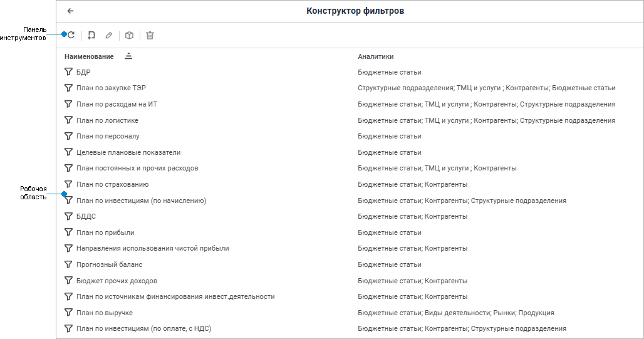Select the План по прибыли filter
The image size is (644, 339).
tap(105, 232)
